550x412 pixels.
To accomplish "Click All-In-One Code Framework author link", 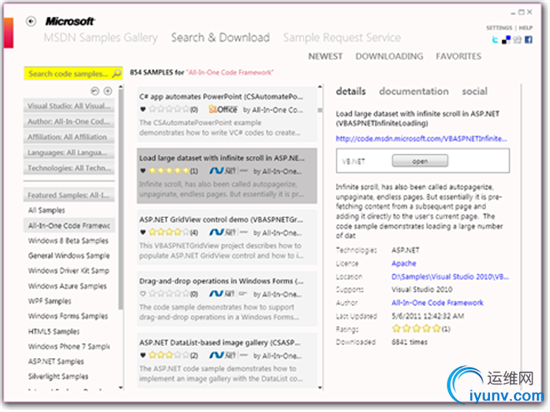I will pos(437,303).
